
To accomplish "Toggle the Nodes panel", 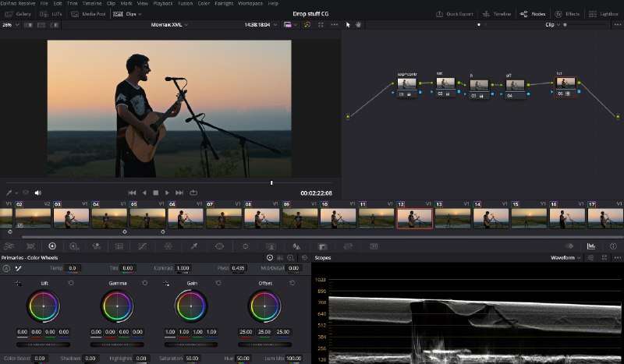I will 533,14.
